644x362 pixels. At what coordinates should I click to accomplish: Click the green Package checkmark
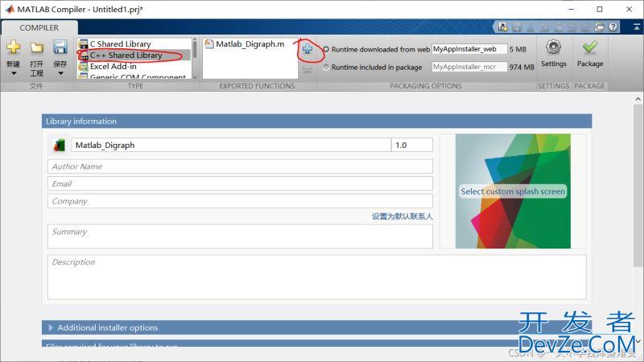tap(590, 47)
